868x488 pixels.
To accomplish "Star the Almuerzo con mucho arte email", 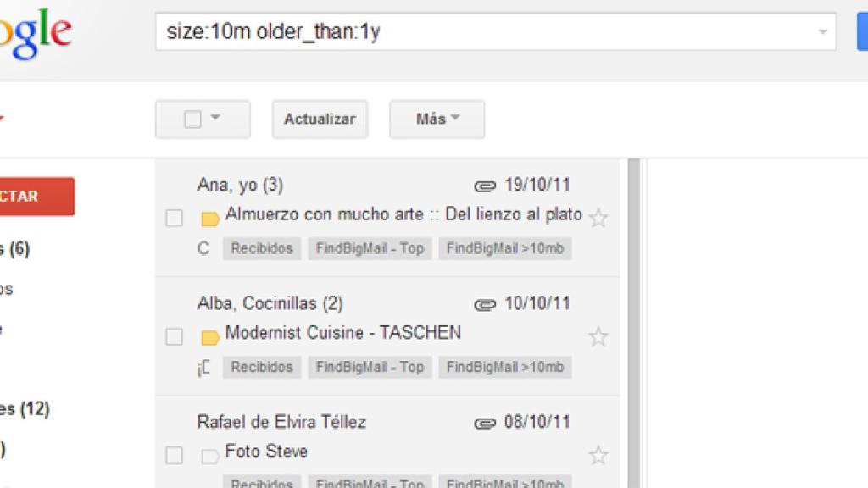I will tap(599, 218).
